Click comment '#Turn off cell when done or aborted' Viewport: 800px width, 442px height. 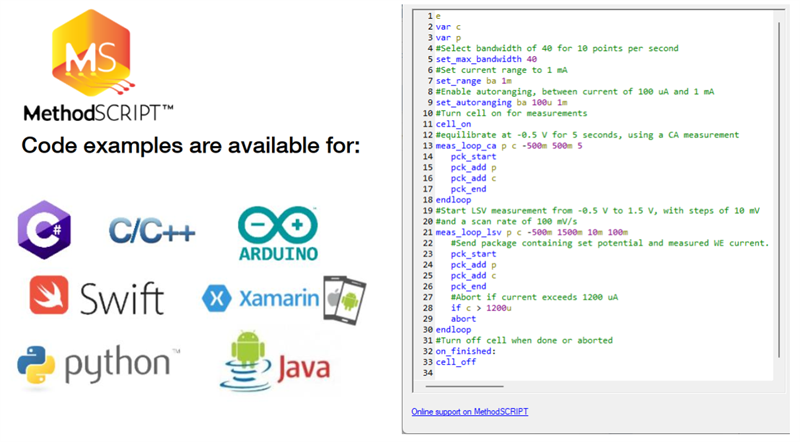(x=524, y=340)
